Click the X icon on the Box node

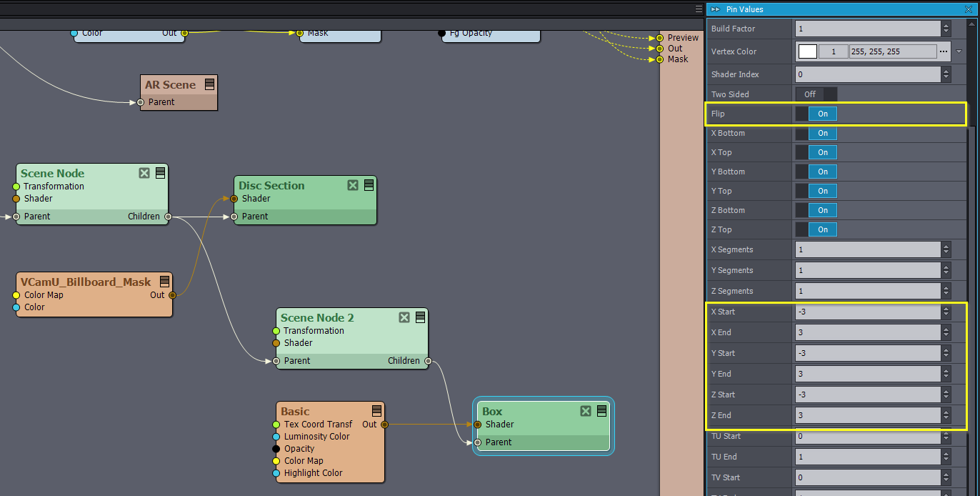(586, 411)
